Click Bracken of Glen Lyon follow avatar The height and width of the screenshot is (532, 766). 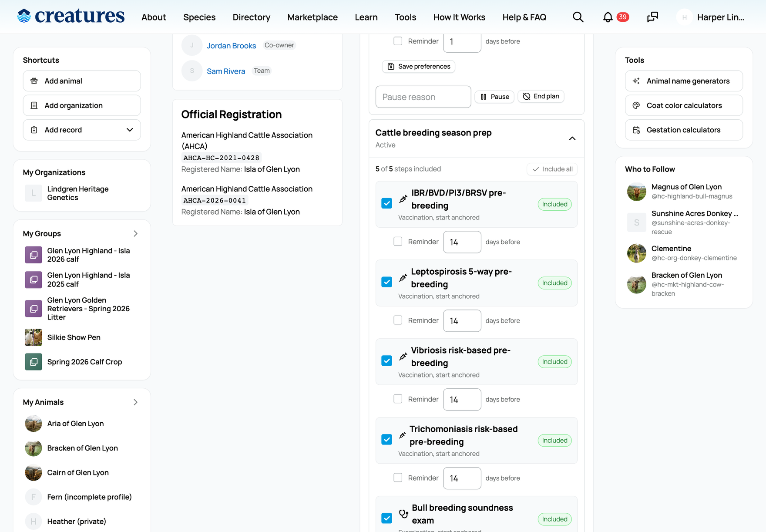(637, 284)
